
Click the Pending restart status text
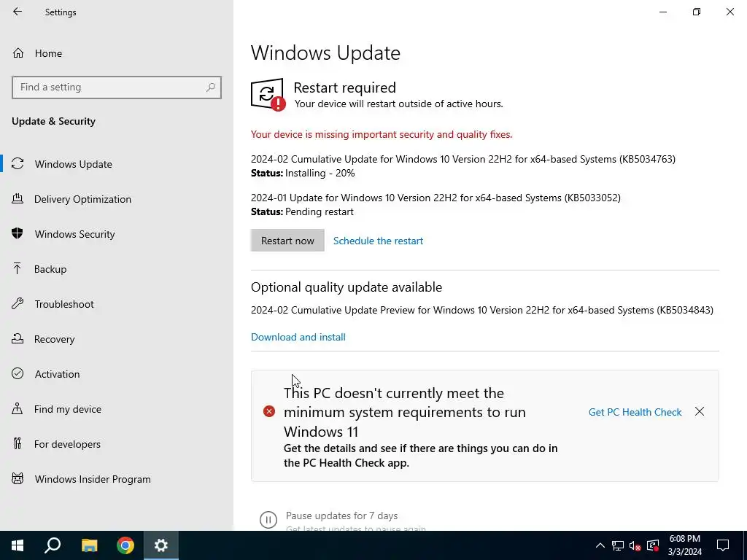[x=320, y=211]
